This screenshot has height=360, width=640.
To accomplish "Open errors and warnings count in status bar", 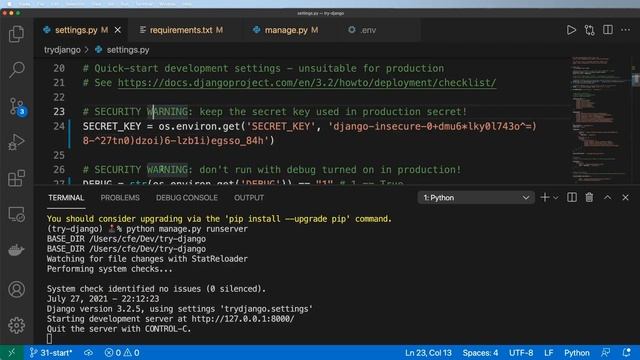I will [x=122, y=353].
